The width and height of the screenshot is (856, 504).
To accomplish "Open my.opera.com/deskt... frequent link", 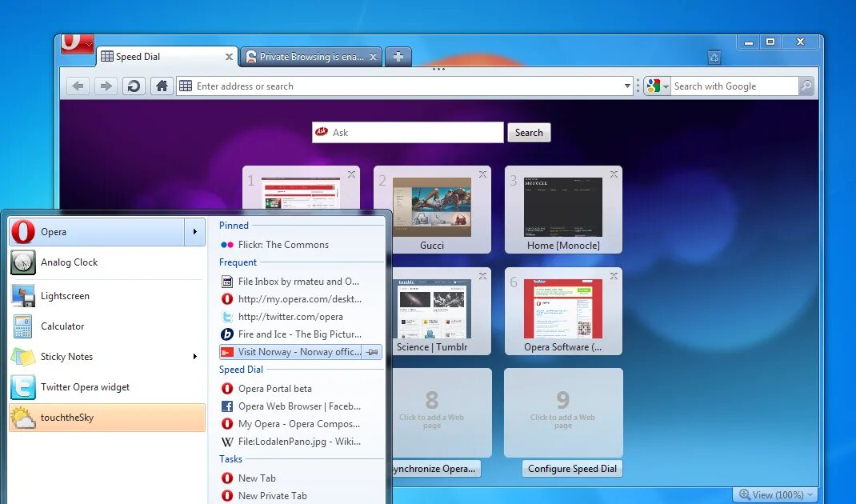I will coord(301,298).
